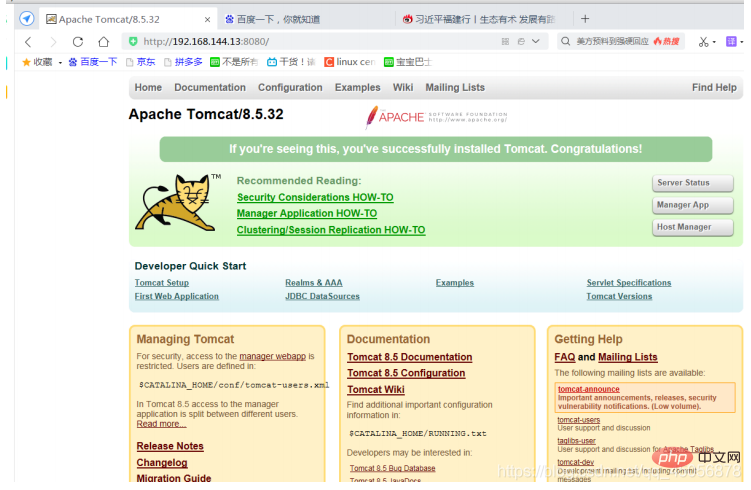
Task: Select the Configuration navigation item
Action: click(290, 88)
